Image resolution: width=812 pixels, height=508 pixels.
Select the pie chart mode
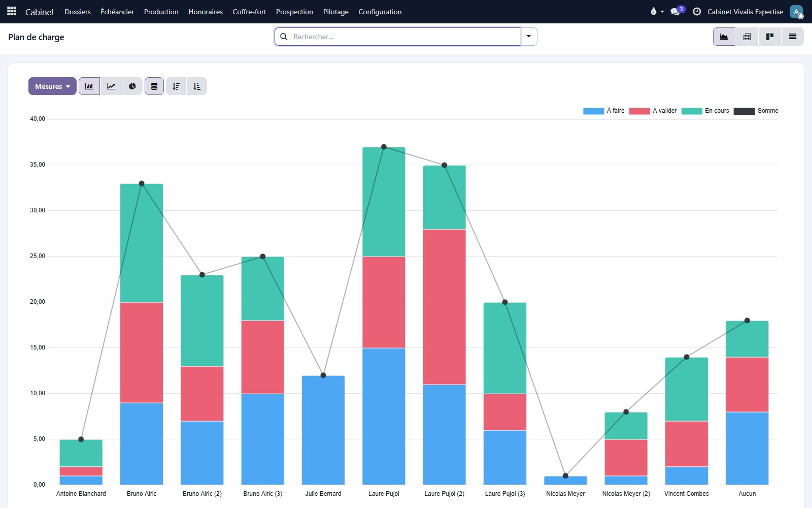[132, 86]
